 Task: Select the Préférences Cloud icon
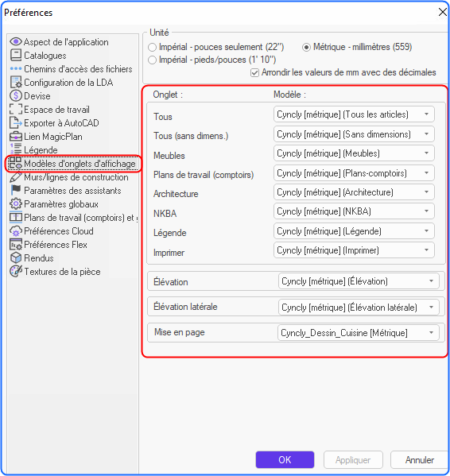16,231
